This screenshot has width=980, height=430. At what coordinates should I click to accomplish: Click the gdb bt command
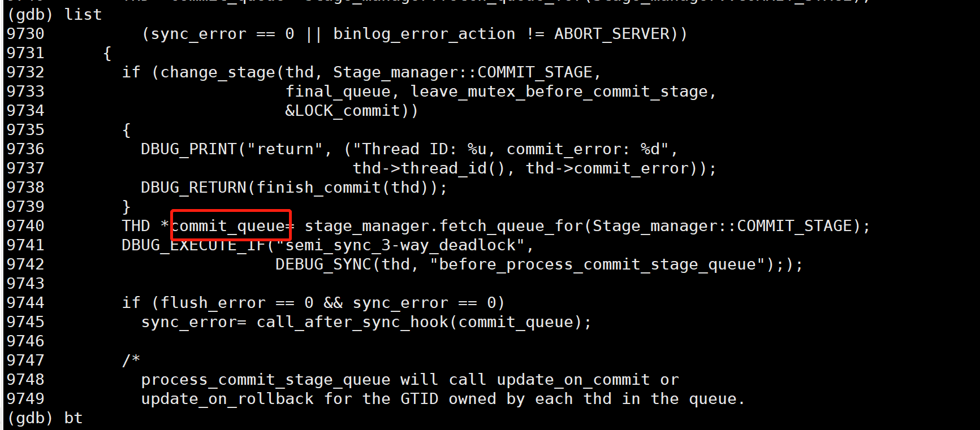click(74, 418)
